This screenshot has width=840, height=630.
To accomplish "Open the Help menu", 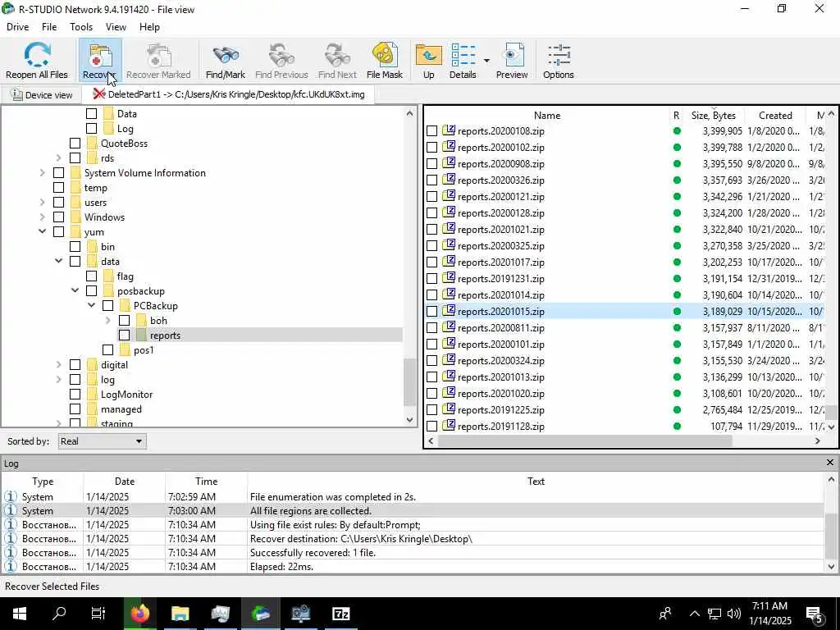I will (149, 27).
